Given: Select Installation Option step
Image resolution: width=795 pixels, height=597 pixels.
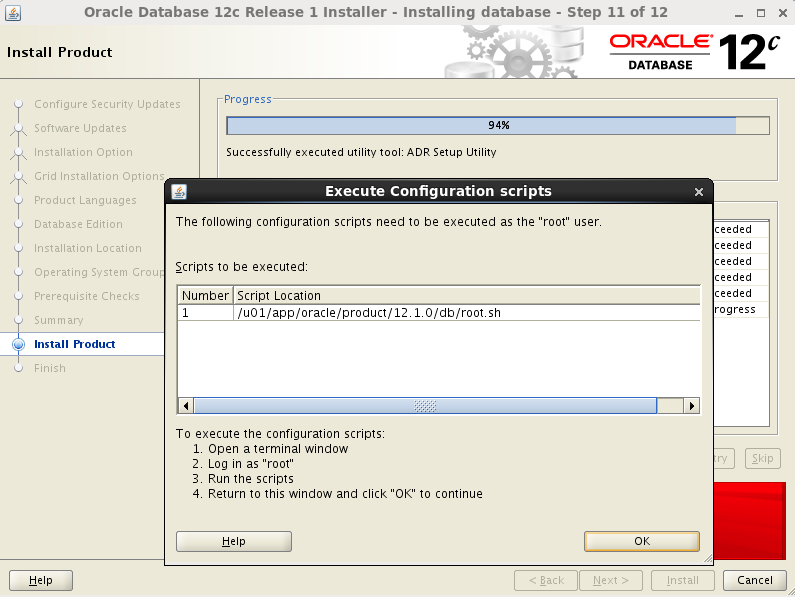Looking at the screenshot, I should click(83, 152).
